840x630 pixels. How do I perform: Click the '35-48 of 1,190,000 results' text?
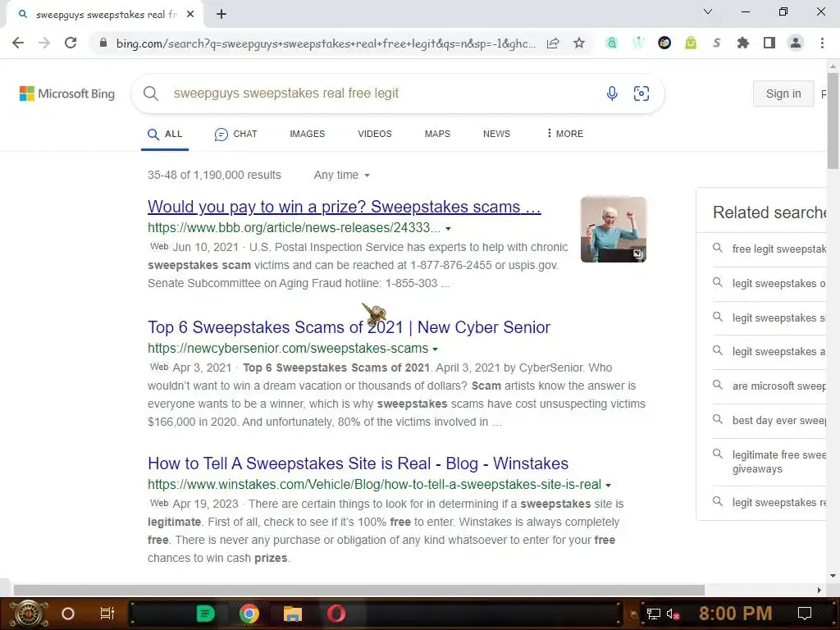pyautogui.click(x=214, y=176)
